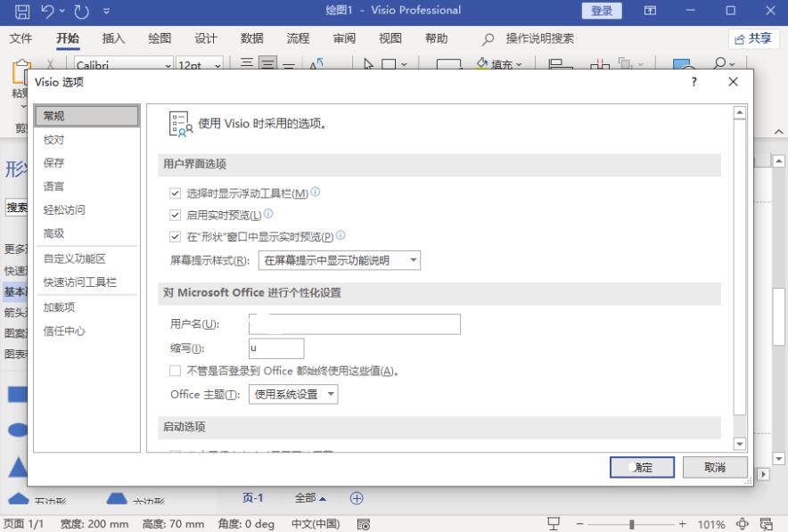Screen dimensions: 788x532
Task: Select 轻松访问 category in options list
Action: 87,210
